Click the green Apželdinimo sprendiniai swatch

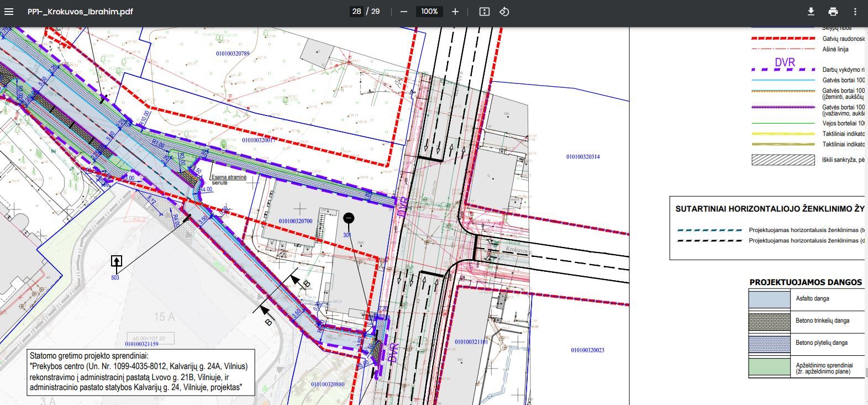[769, 366]
